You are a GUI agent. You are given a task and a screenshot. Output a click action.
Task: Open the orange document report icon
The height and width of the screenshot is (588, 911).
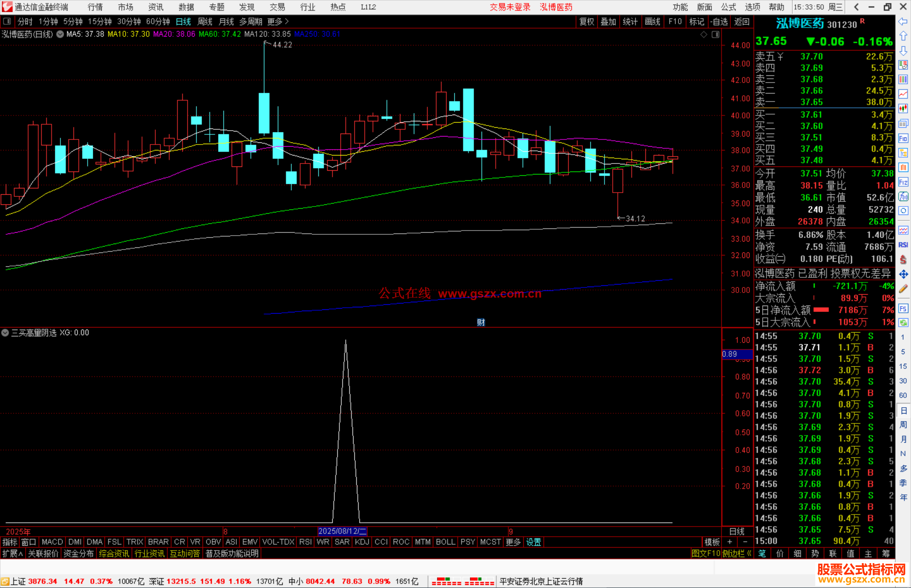point(903,167)
